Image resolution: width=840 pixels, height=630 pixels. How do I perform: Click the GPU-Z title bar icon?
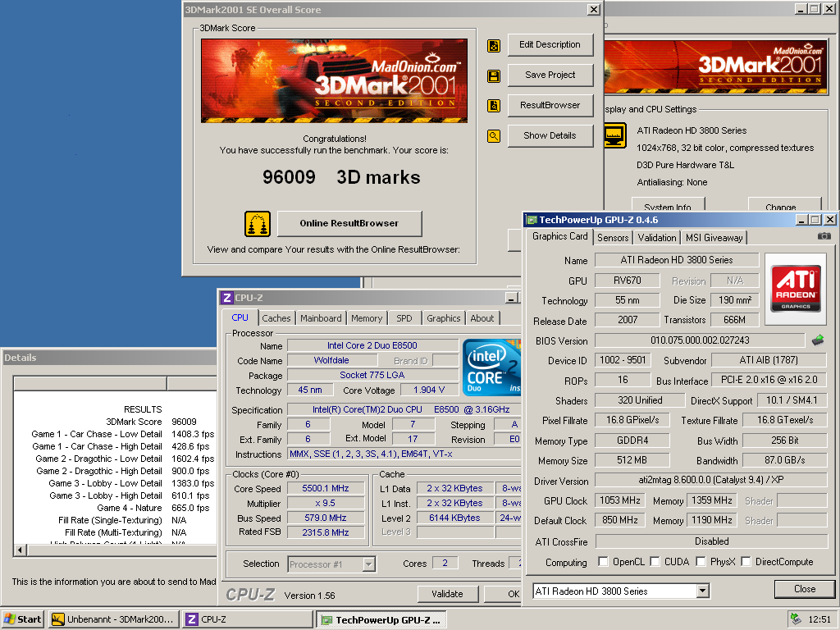tap(532, 220)
